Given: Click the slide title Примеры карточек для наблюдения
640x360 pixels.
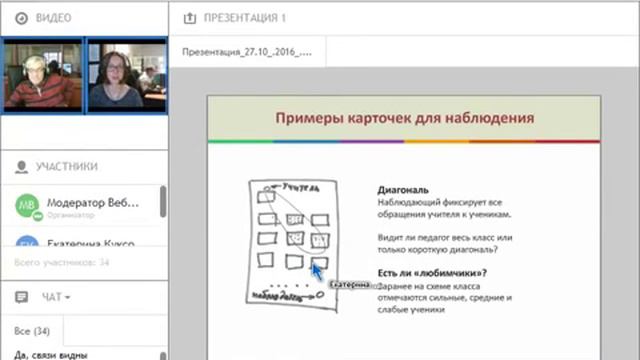Looking at the screenshot, I should pos(404,118).
